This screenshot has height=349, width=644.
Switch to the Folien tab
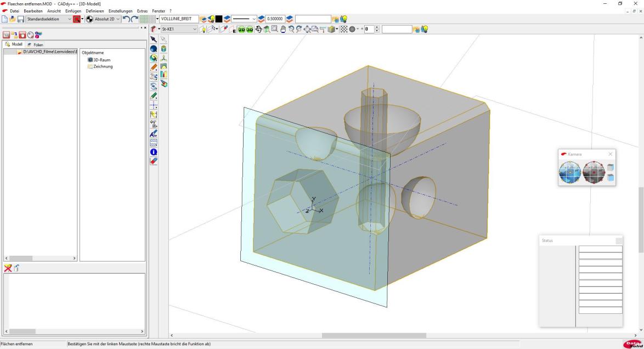tap(35, 44)
